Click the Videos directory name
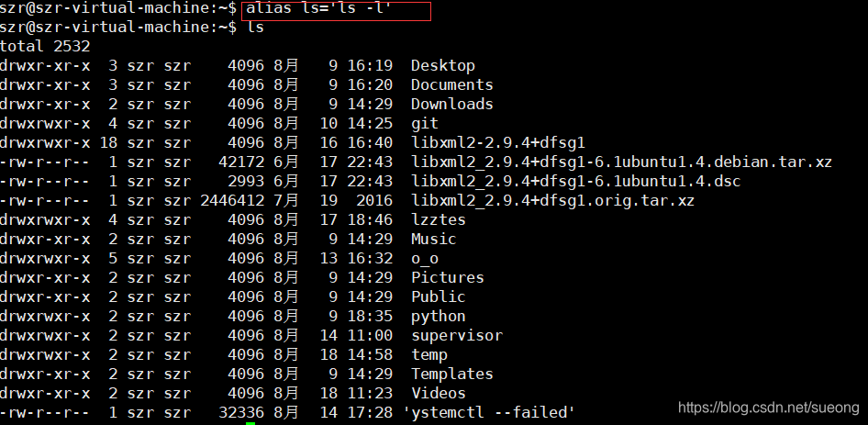The image size is (868, 425). tap(439, 394)
